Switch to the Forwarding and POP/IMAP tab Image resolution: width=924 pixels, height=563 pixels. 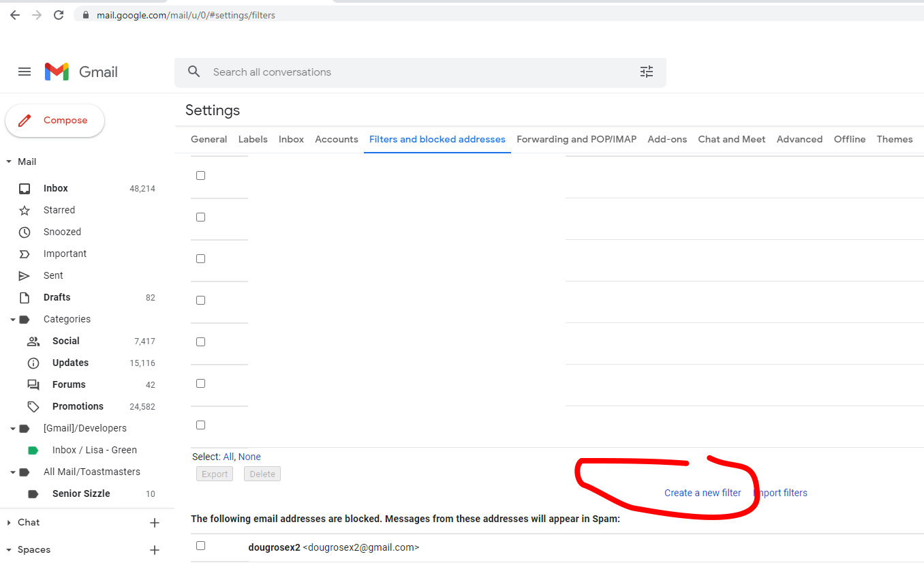click(x=576, y=139)
